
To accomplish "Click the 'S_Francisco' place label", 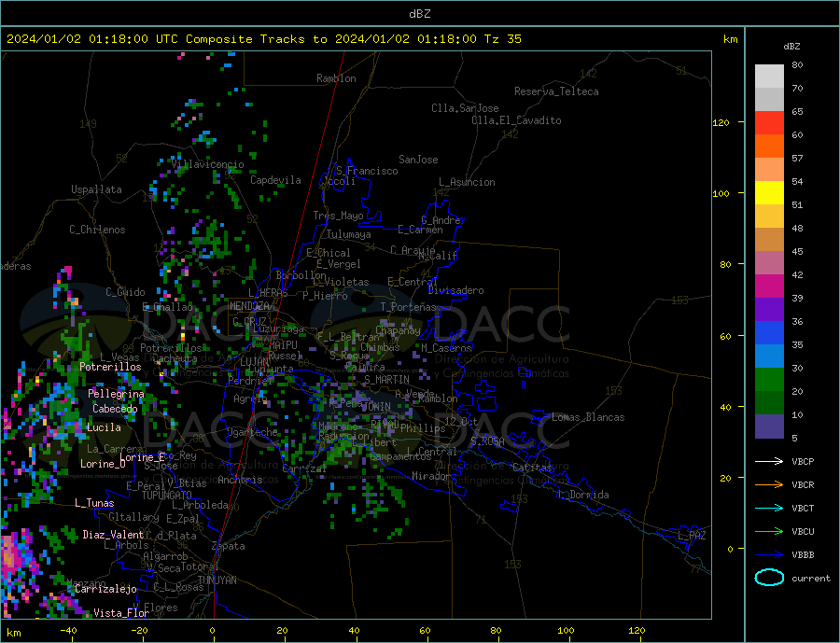I will point(367,171).
